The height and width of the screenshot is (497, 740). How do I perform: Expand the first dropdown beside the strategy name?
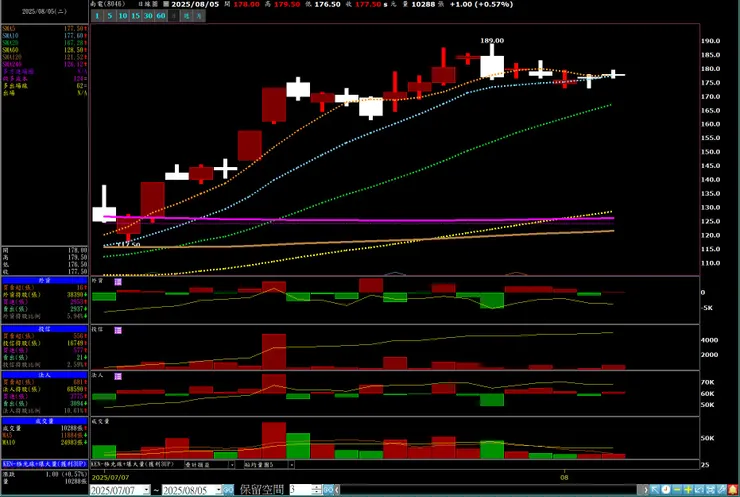coord(232,465)
